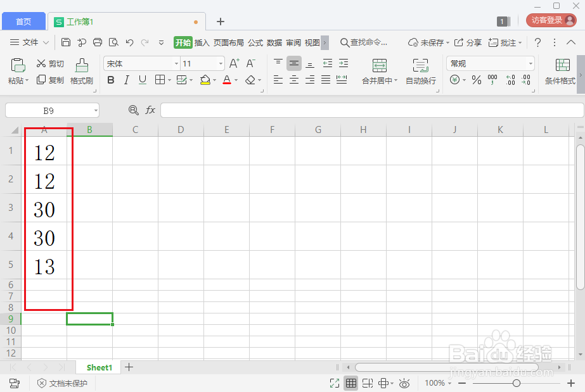Screen dimensions: 585x392
Task: Expand the borders dropdown arrow
Action: tap(169, 80)
